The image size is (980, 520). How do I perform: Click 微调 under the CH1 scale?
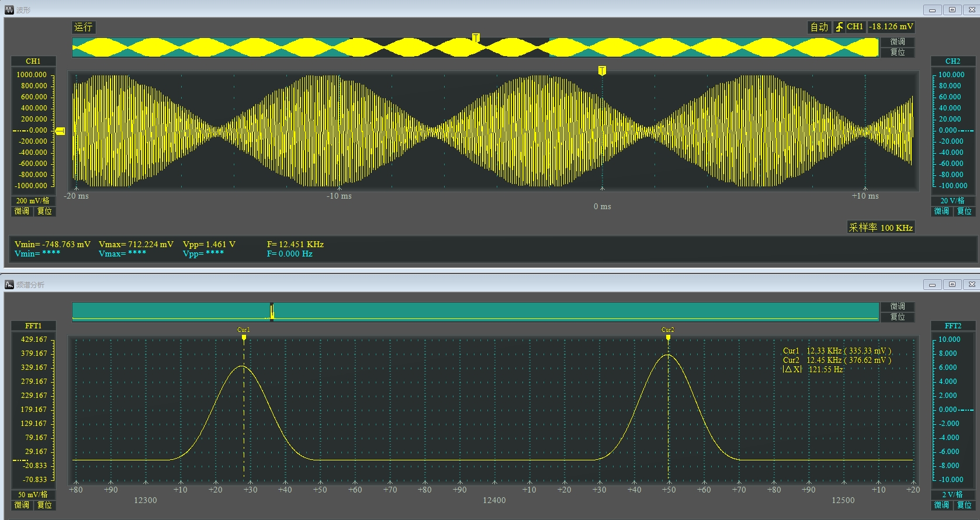pos(22,211)
